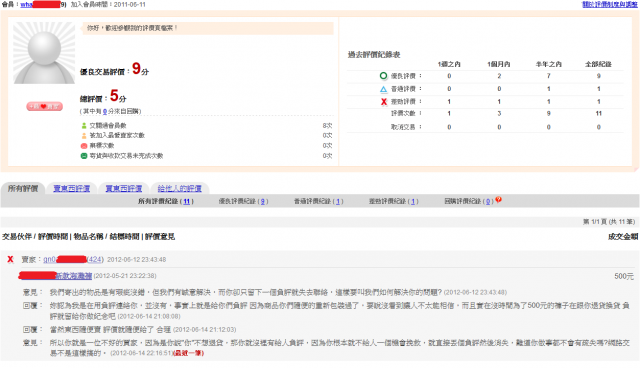Image resolution: width=640 pixels, height=368 pixels.
Task: Click the blue triangle 普通評價 icon
Action: [383, 89]
